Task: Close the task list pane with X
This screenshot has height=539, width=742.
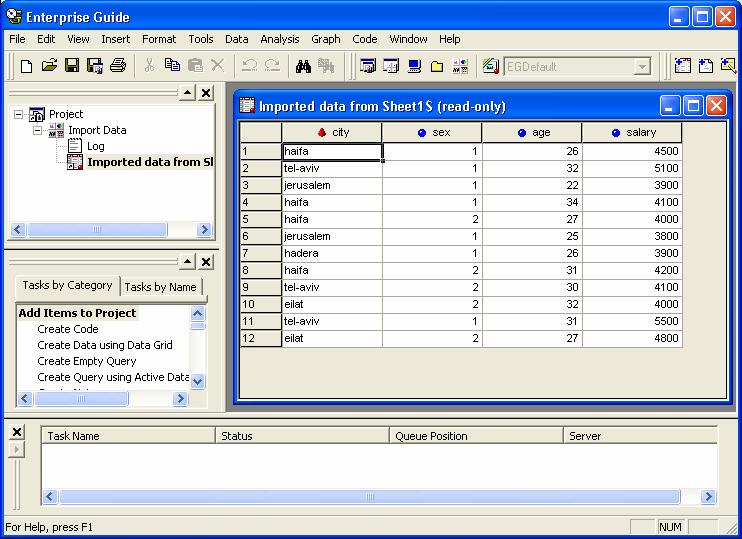Action: pyautogui.click(x=206, y=262)
